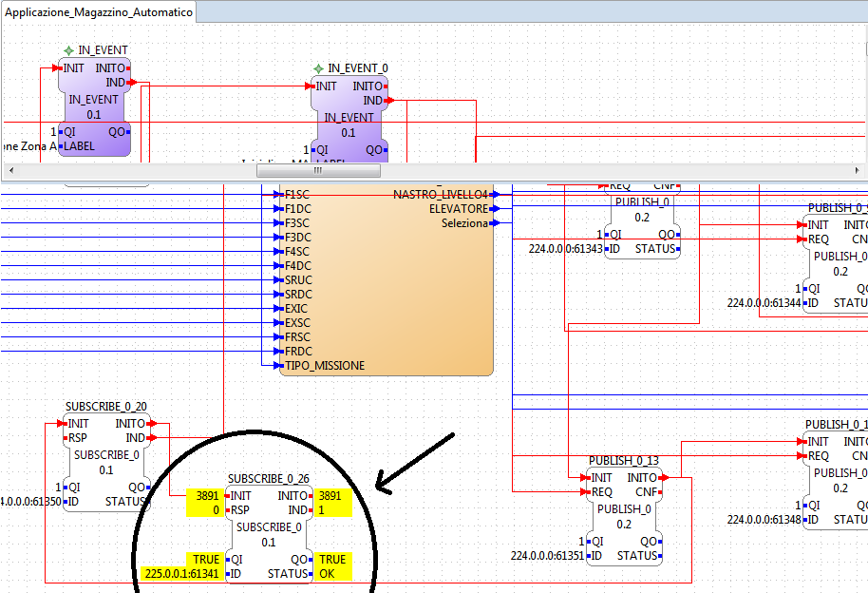Click the INITO output of PUBLISH_0_13
868x593 pixels.
click(642, 478)
